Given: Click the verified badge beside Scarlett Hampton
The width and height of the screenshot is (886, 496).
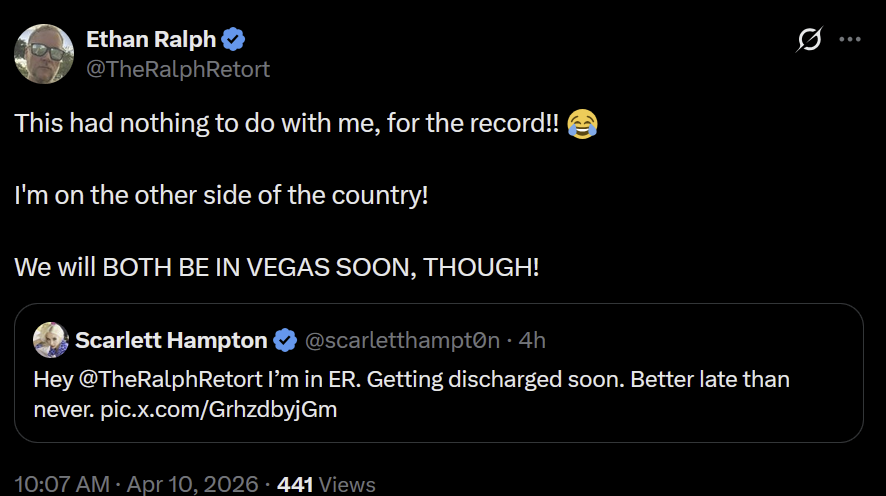Looking at the screenshot, I should pos(285,341).
